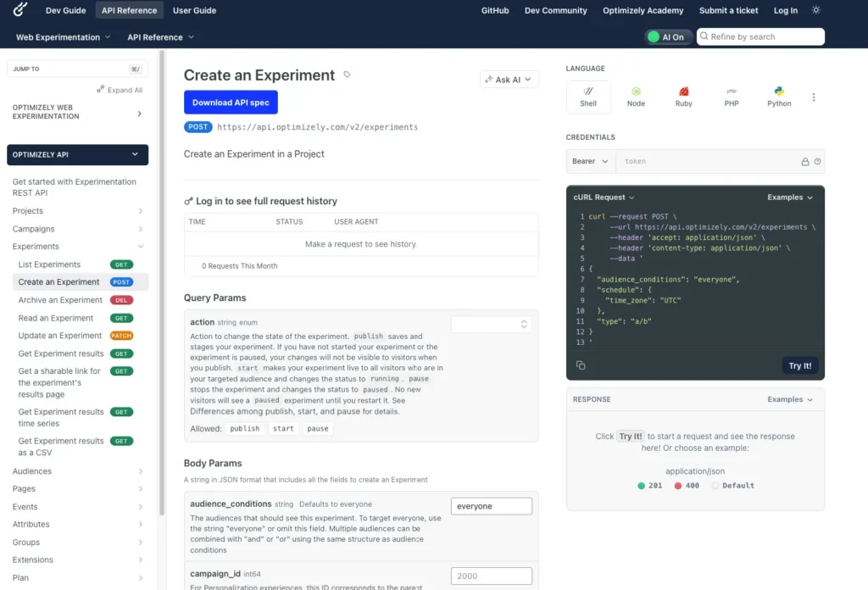Expand the Projects sidebar section
The width and height of the screenshot is (868, 590).
(x=76, y=210)
